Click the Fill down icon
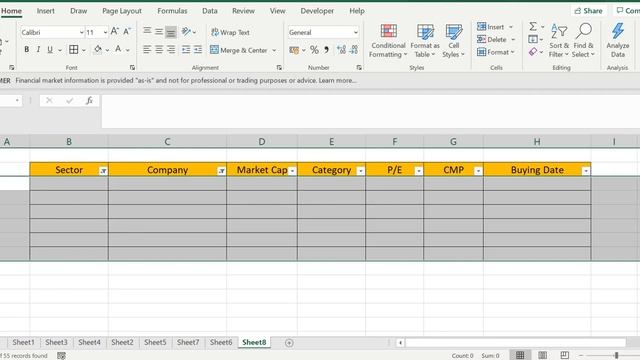This screenshot has width=640, height=360. (x=533, y=40)
